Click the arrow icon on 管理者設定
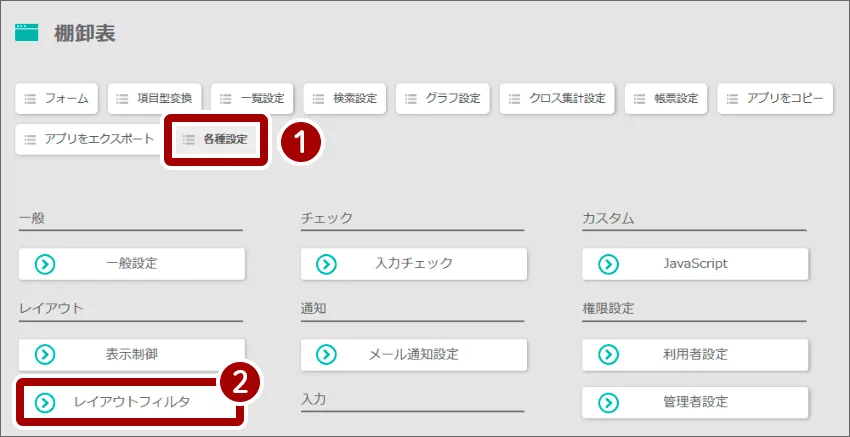Viewport: 850px width, 437px height. [608, 403]
